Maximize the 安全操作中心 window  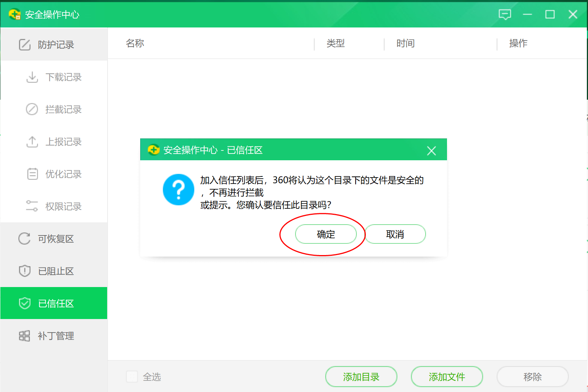(x=550, y=15)
